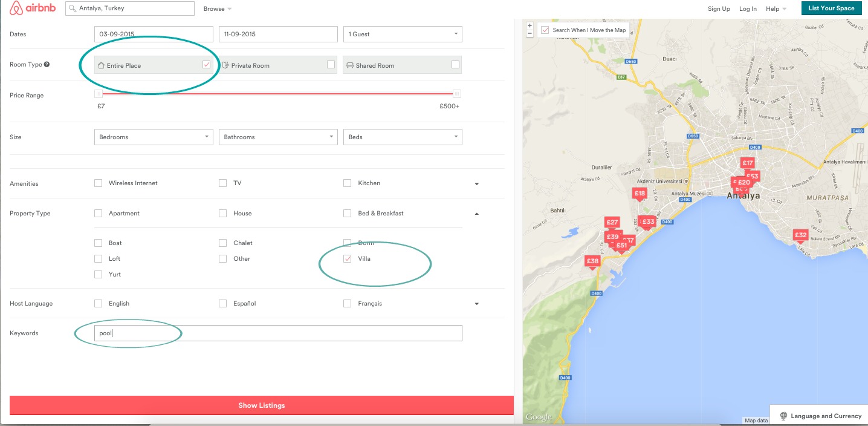868x426 pixels.
Task: Open the 1 Guest dropdown
Action: coord(402,34)
